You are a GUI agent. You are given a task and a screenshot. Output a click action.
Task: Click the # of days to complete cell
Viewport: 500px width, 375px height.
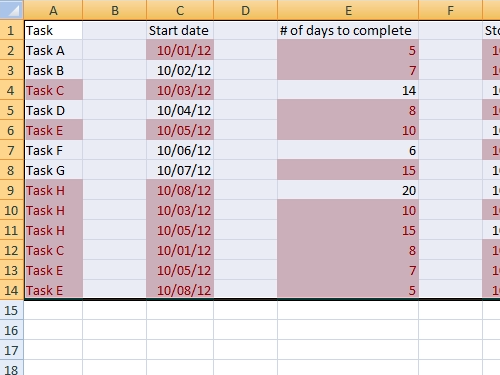pos(348,30)
